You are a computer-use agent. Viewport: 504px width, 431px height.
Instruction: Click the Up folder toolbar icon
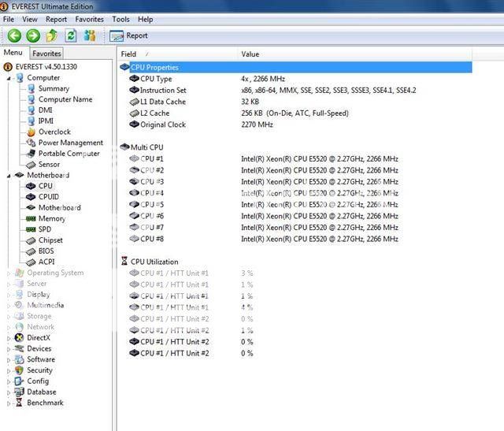click(x=52, y=35)
